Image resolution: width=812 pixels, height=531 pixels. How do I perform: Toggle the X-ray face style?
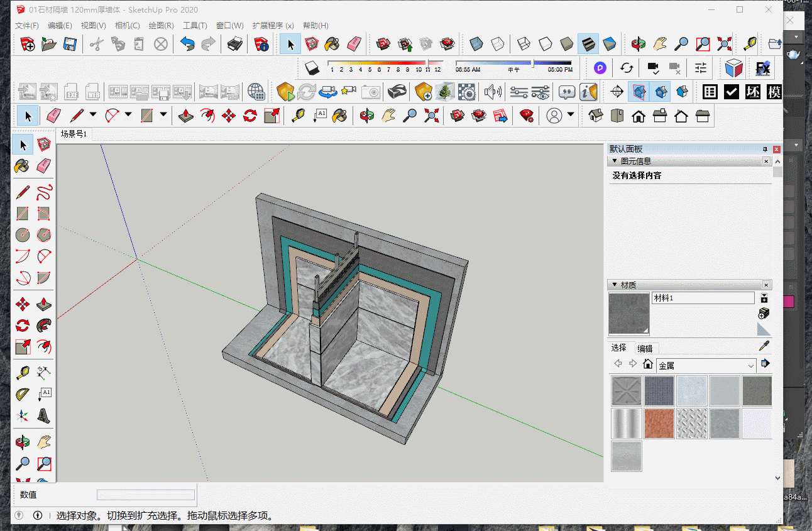click(x=476, y=44)
